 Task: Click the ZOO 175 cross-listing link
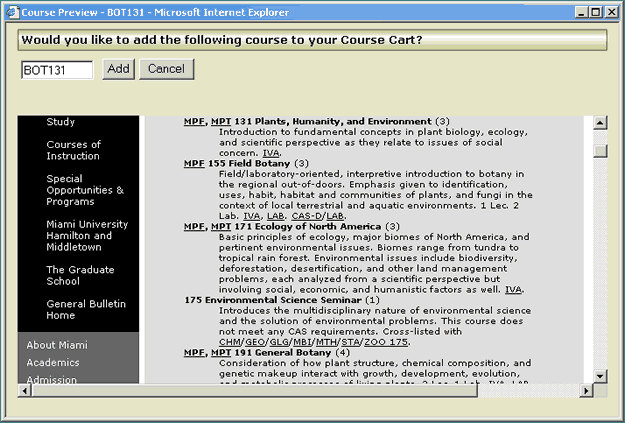[x=386, y=342]
